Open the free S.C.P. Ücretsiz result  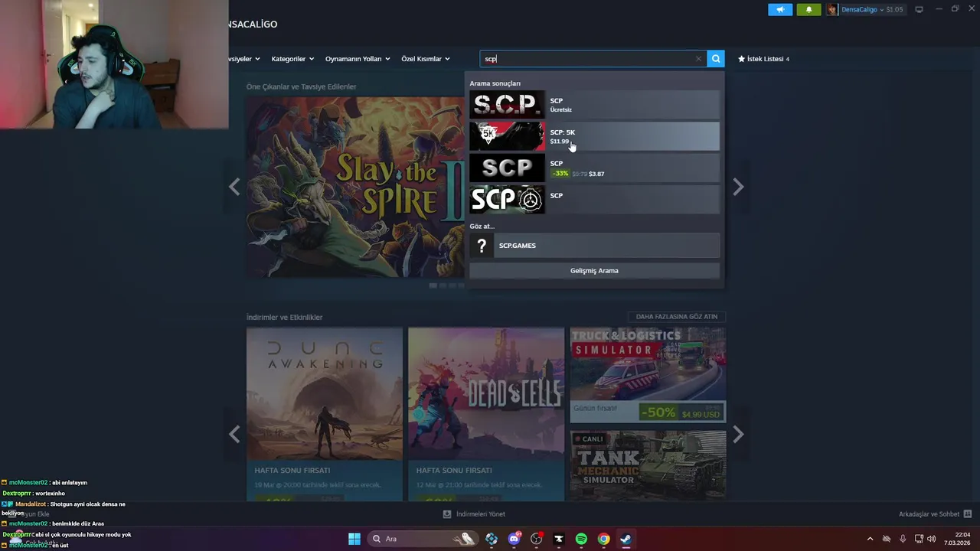coord(594,105)
